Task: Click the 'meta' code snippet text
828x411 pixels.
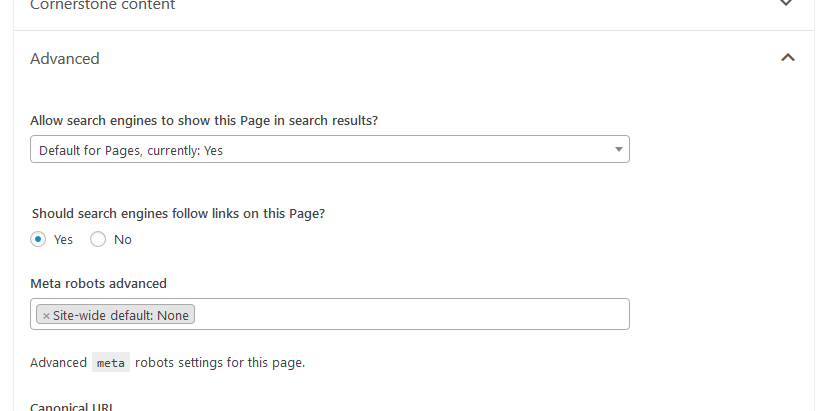Action: tap(111, 363)
